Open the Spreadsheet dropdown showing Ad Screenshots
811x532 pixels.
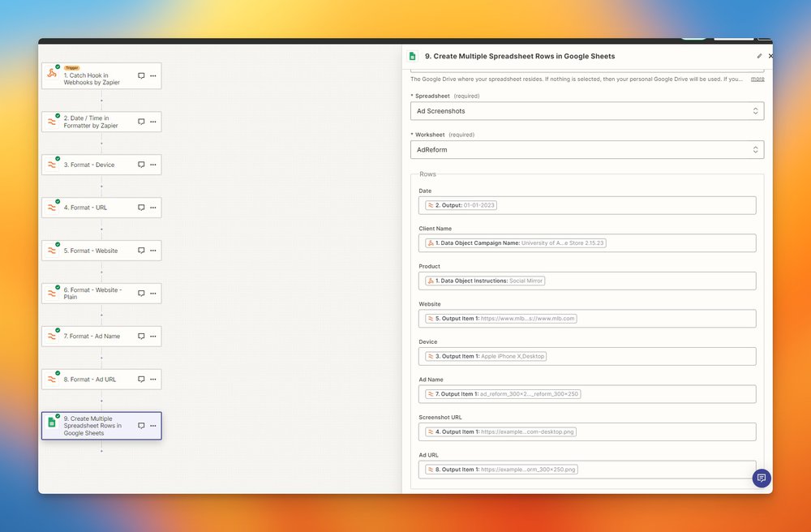587,111
